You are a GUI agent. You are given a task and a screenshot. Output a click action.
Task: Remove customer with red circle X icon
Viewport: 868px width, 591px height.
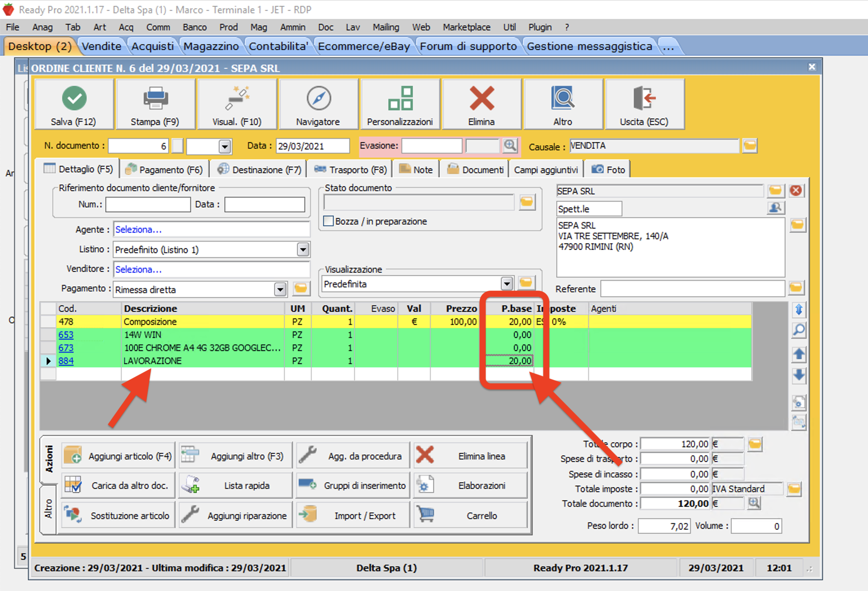[796, 191]
